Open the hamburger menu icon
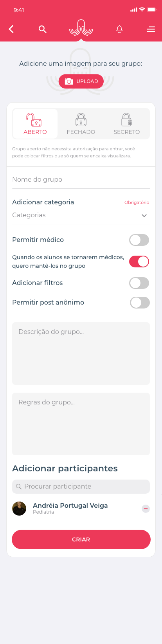 click(151, 29)
